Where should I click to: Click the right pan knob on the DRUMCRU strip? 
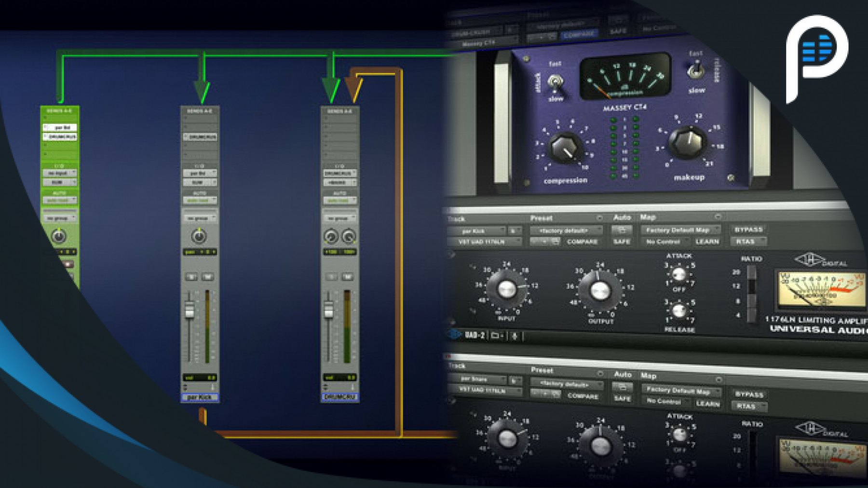coord(348,236)
